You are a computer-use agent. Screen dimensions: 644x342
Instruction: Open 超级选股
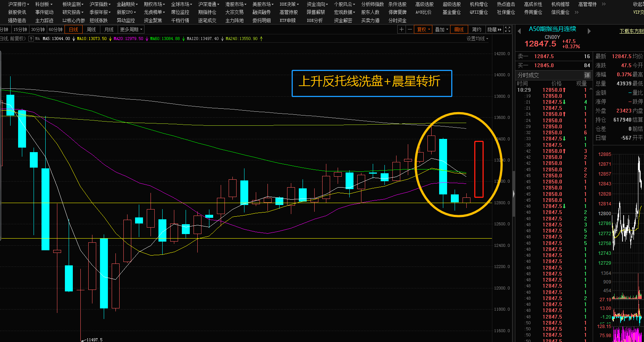point(452,4)
